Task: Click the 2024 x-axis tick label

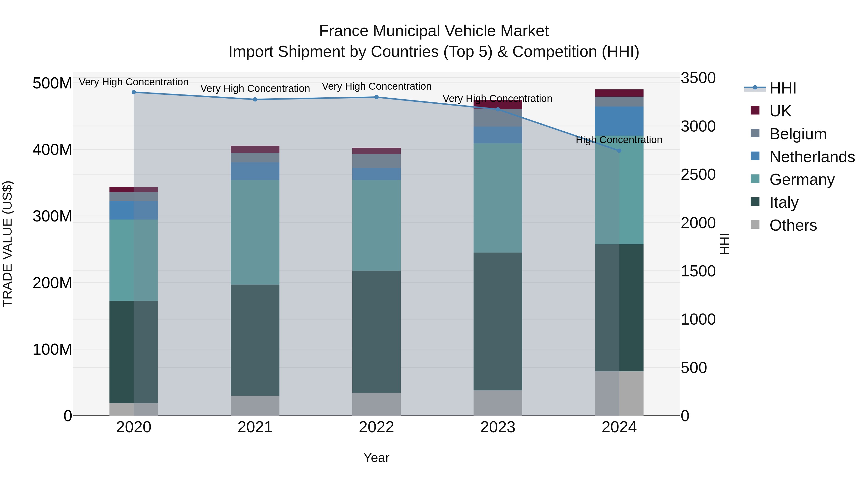Action: [x=619, y=427]
